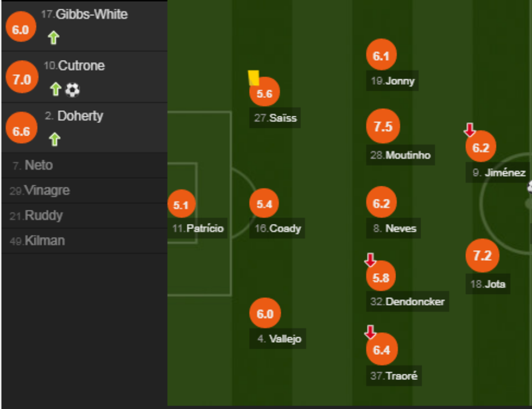Click the red substituted-off arrow on Jiménez
Image resolution: width=532 pixels, height=409 pixels.
tap(470, 130)
